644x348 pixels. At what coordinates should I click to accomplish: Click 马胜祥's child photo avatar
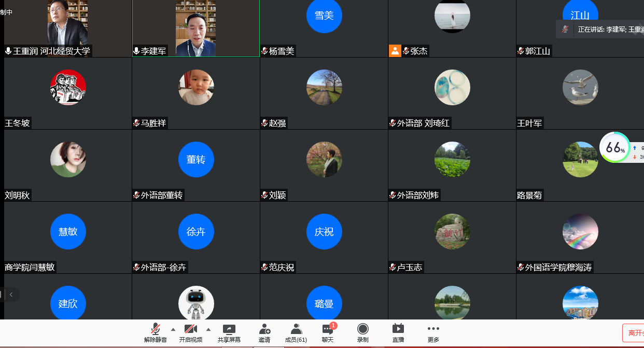196,87
